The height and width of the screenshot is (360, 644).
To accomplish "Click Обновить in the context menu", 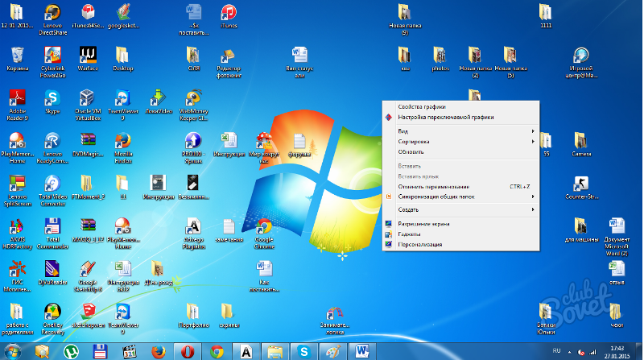I will (x=411, y=151).
